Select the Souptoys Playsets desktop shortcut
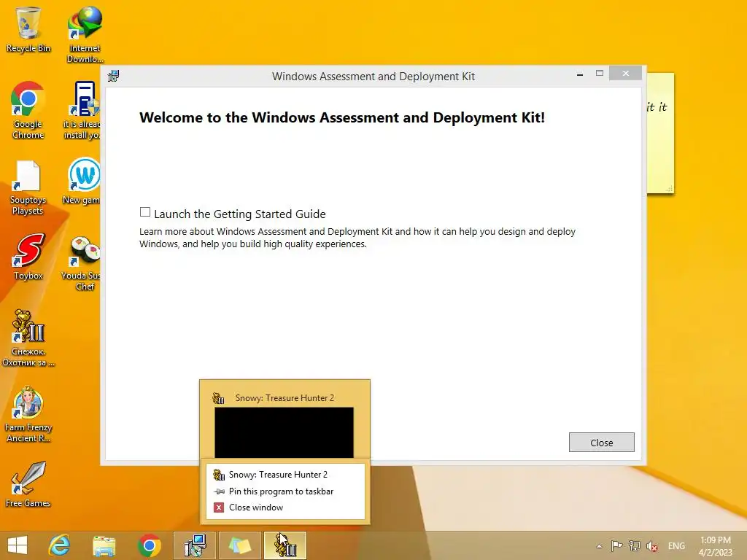747x560 pixels. [28, 187]
